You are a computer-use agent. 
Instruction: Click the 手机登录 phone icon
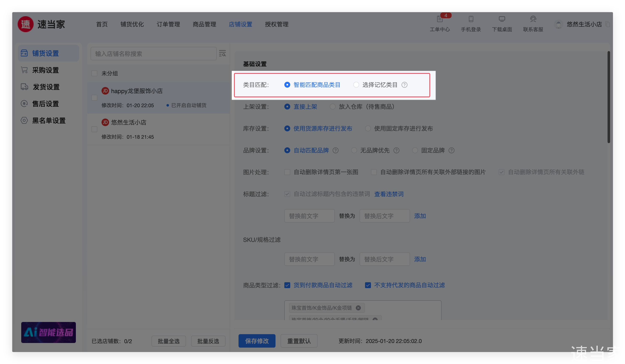[x=471, y=19]
